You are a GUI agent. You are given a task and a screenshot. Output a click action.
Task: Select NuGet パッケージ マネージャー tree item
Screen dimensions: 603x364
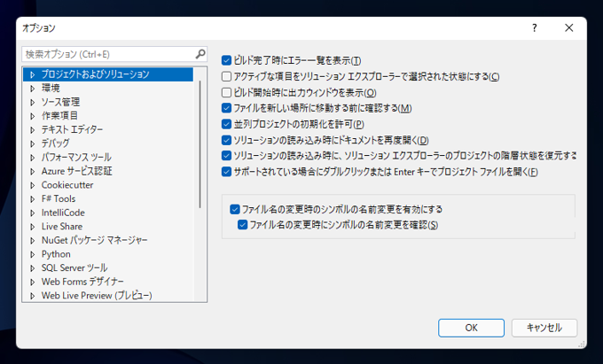[x=94, y=240]
